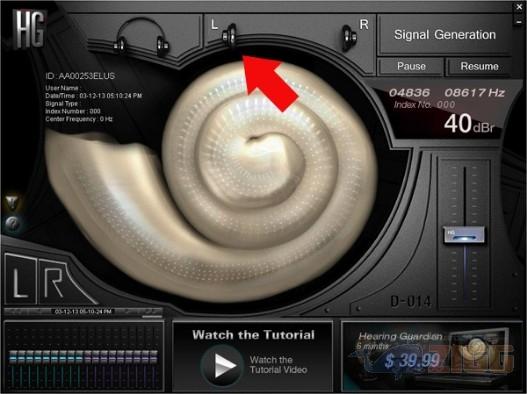
Task: Open the Watch the Tutorial Video link
Action: point(278,365)
